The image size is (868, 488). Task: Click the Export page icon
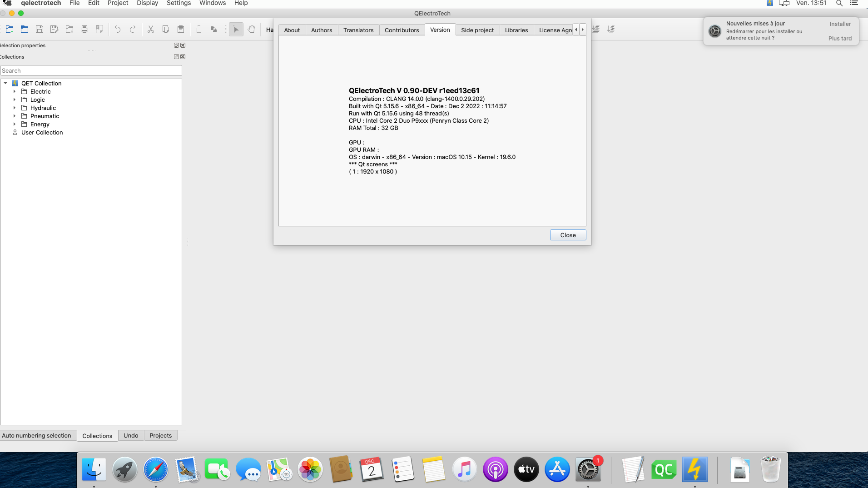coord(99,30)
